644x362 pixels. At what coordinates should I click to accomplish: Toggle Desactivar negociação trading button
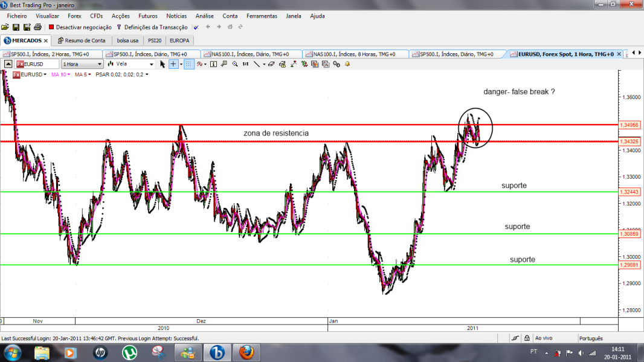click(80, 27)
